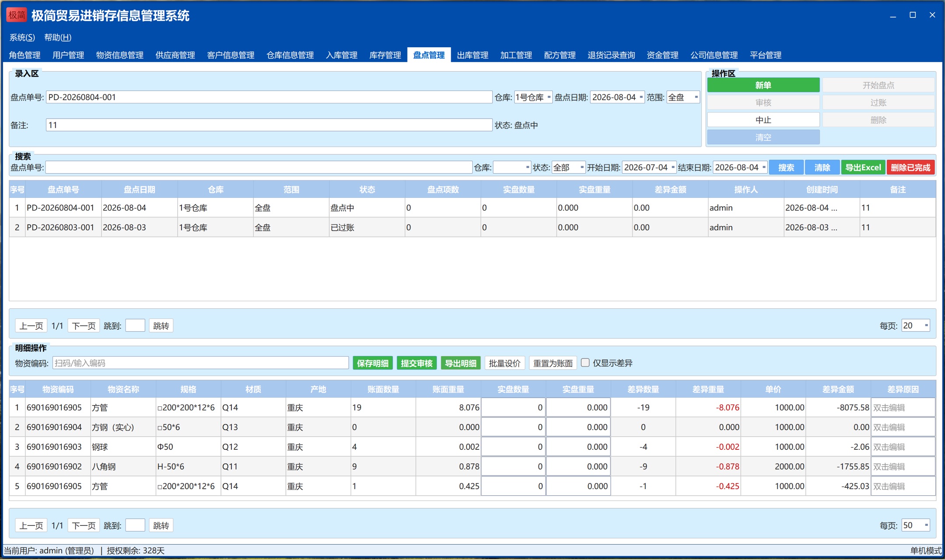Open the 每页 dropdown showing 50
The width and height of the screenshot is (945, 560).
[916, 525]
